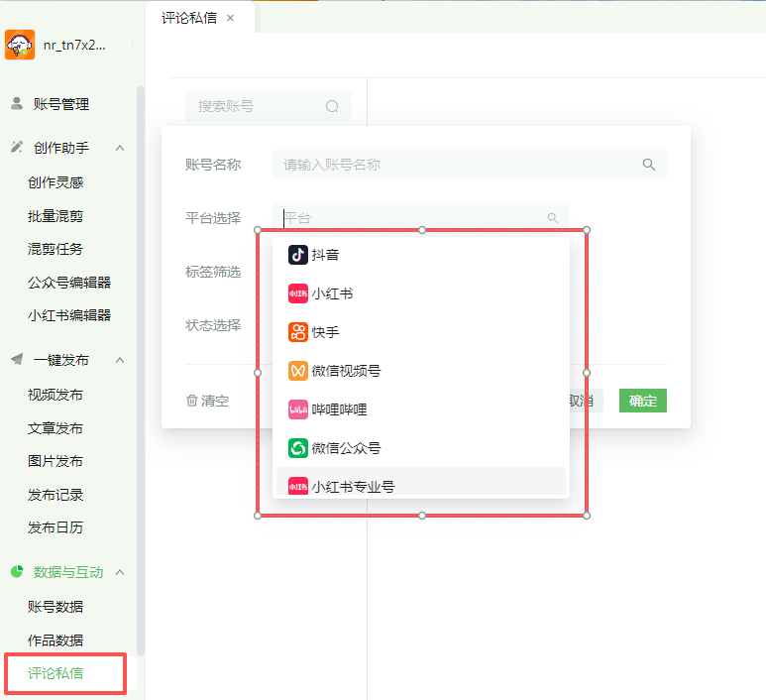Select 小红书 from the platform list
766x700 pixels.
[x=421, y=293]
